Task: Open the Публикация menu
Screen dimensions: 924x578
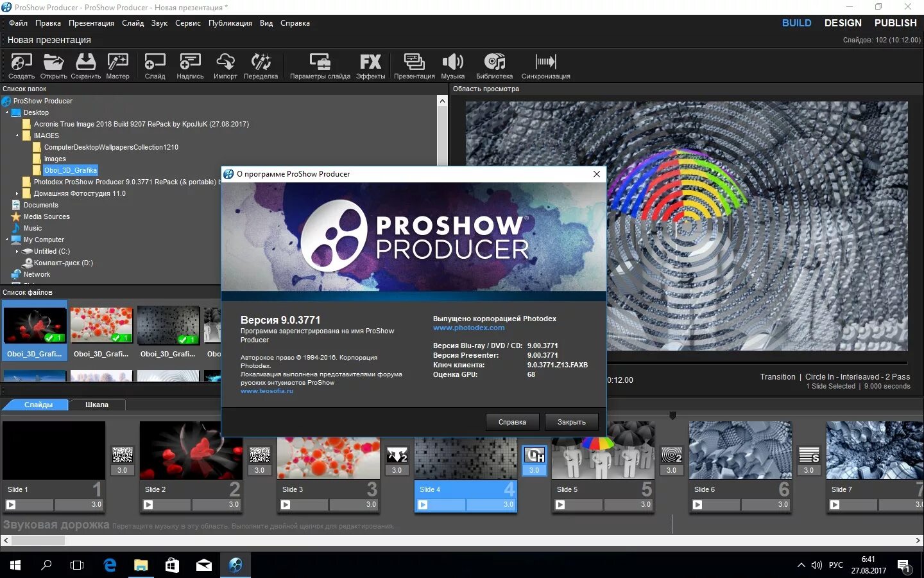Action: (x=230, y=23)
